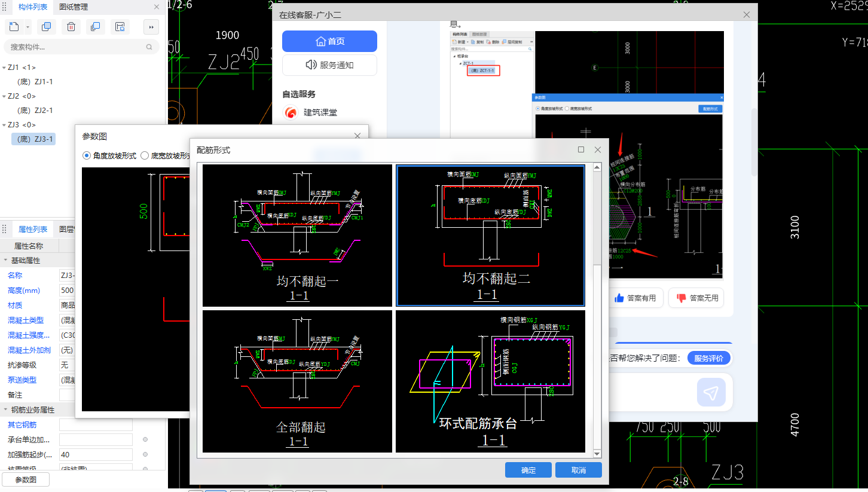The height and width of the screenshot is (492, 868).
Task: Select 角度放坡形式 radio button
Action: [86, 155]
